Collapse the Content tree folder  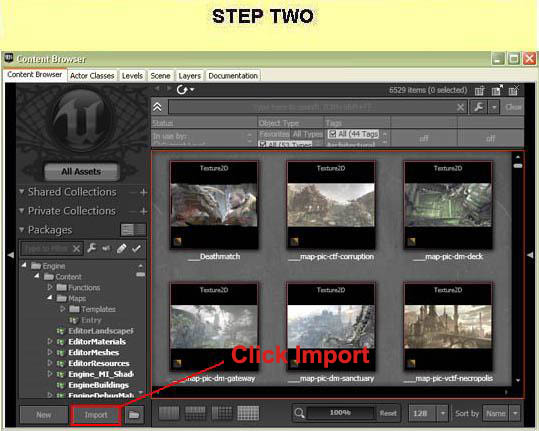(37, 276)
